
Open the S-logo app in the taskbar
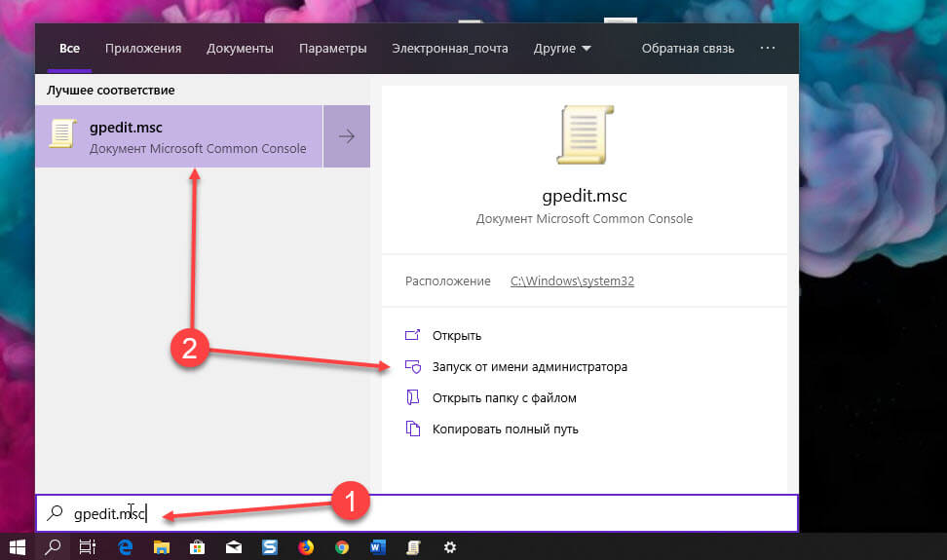click(x=269, y=547)
